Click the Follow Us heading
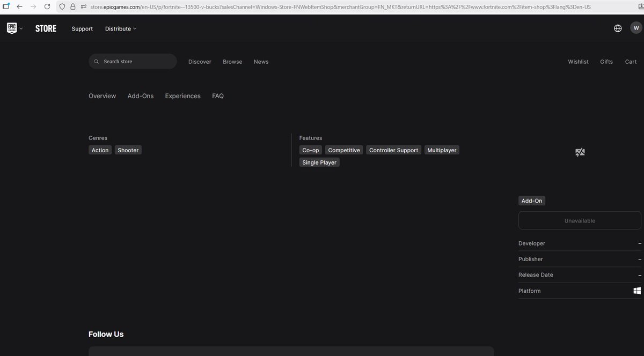644x356 pixels. click(x=106, y=334)
